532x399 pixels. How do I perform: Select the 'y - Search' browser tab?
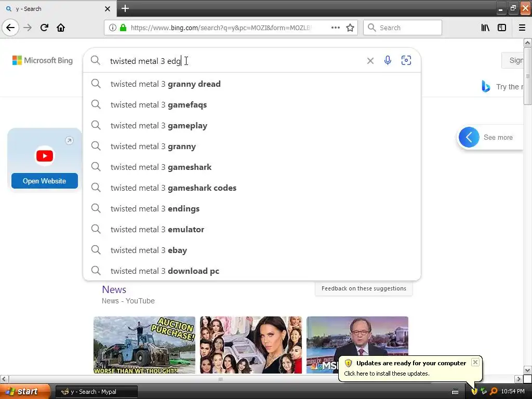[58, 8]
